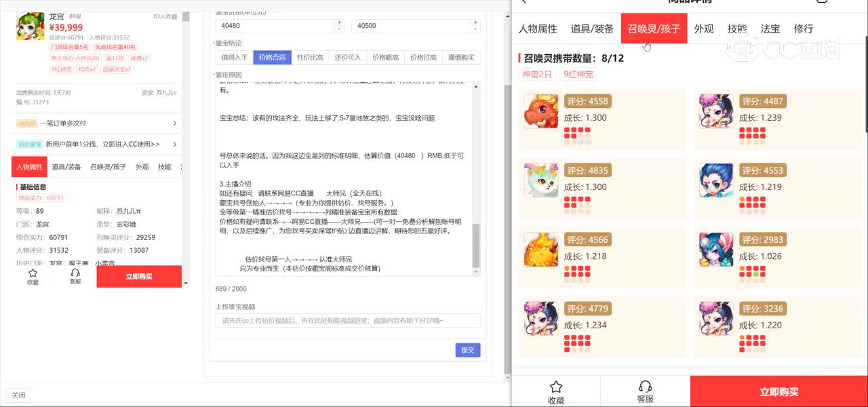Open the pet card with 评分: 4487

778,119
